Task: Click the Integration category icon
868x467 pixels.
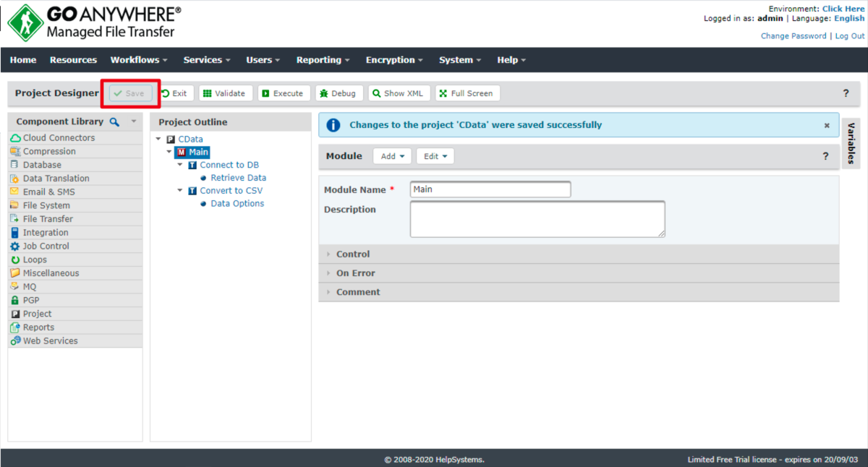Action: coord(15,233)
